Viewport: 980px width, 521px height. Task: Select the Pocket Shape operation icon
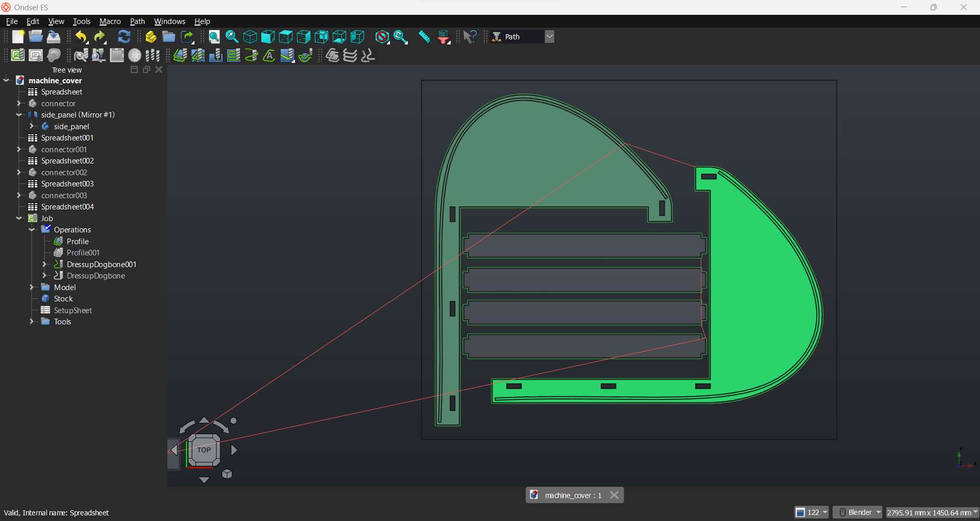pos(198,55)
